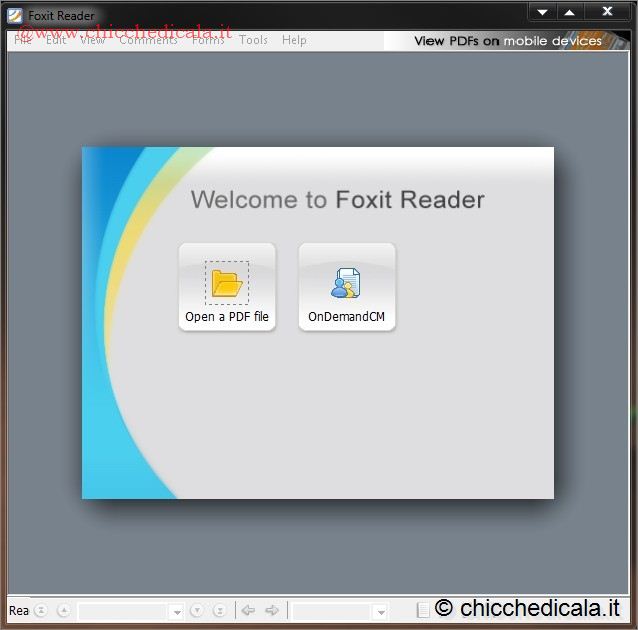Viewport: 638px width, 630px height.
Task: Click the page layout icon in status bar
Action: click(x=423, y=610)
